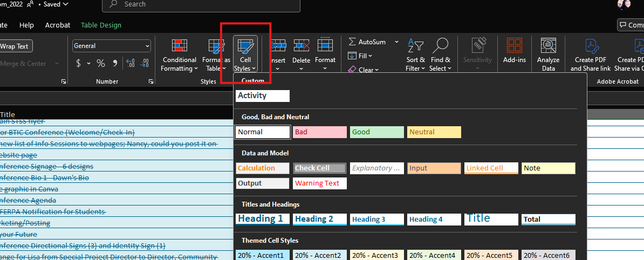Apply the Check Cell style
The image size is (644, 260).
pyautogui.click(x=320, y=168)
